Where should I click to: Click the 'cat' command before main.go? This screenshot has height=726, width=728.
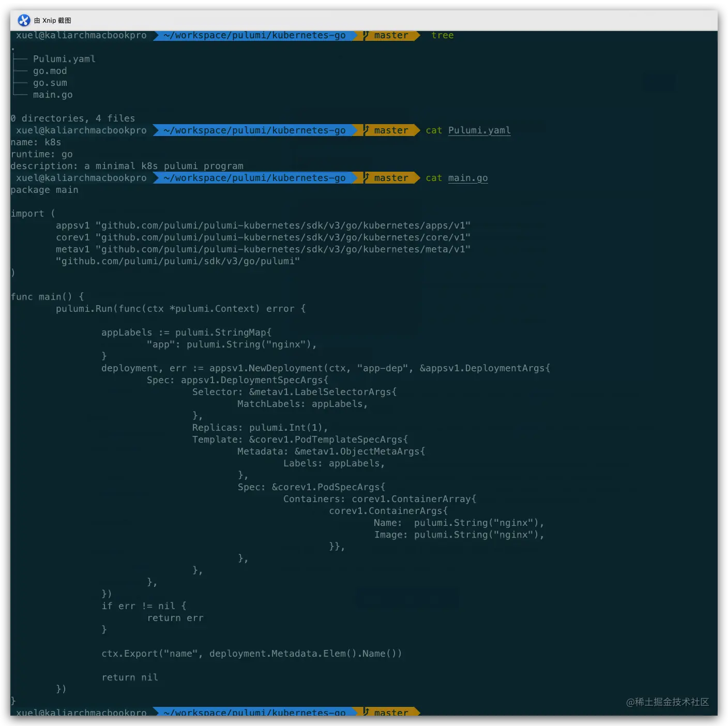[434, 178]
